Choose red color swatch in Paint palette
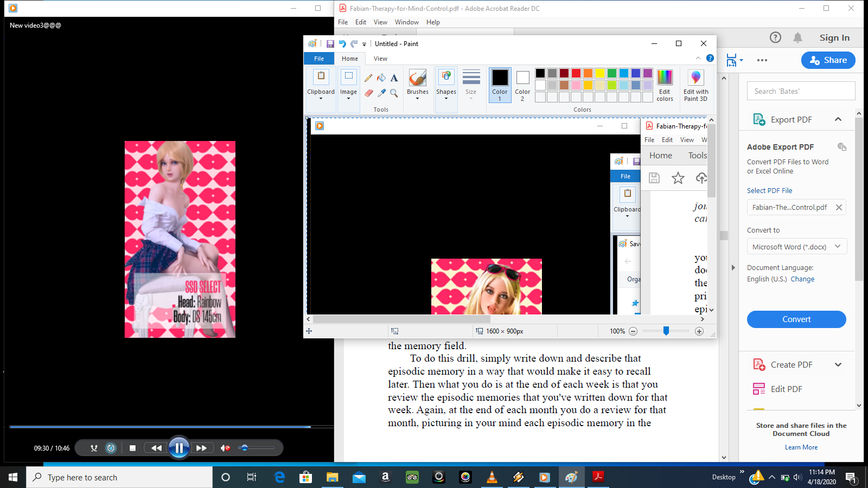Image resolution: width=868 pixels, height=488 pixels. point(576,73)
